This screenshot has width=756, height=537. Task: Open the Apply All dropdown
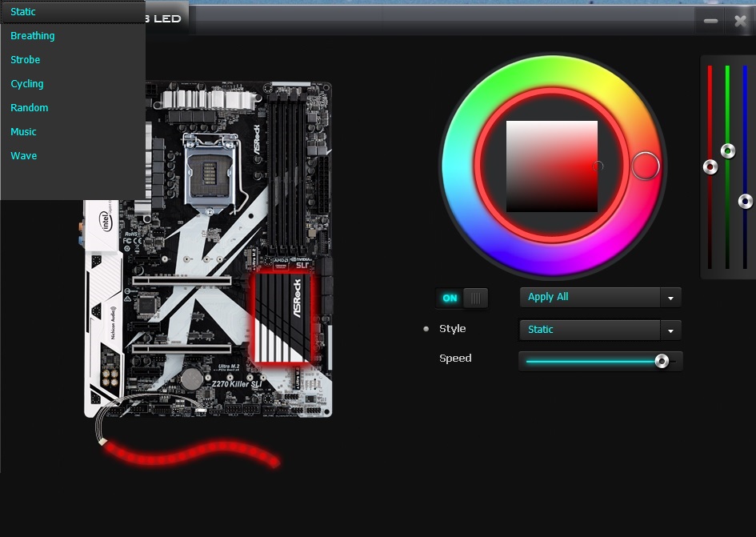click(x=600, y=297)
